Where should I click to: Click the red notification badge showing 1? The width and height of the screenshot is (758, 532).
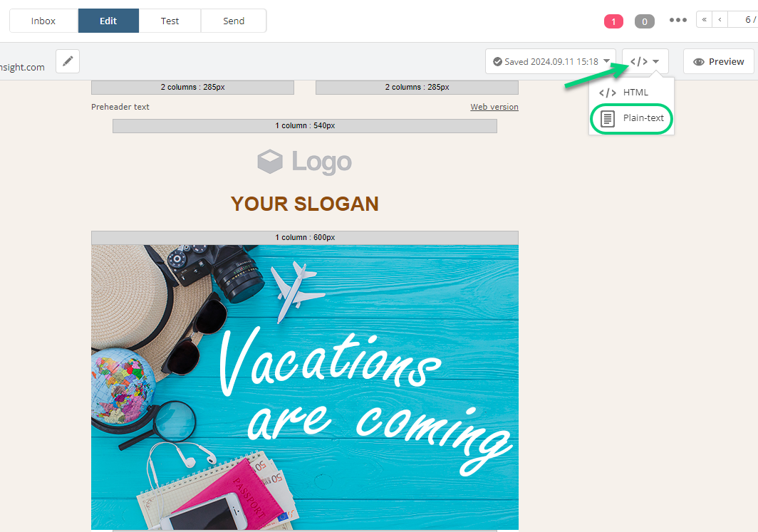click(613, 21)
